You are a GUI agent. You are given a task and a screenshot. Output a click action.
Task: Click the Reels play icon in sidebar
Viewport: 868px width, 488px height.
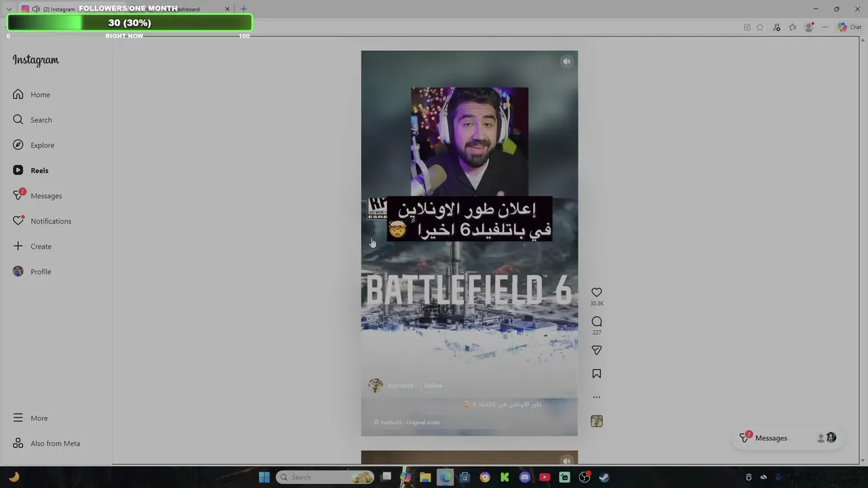coord(18,170)
